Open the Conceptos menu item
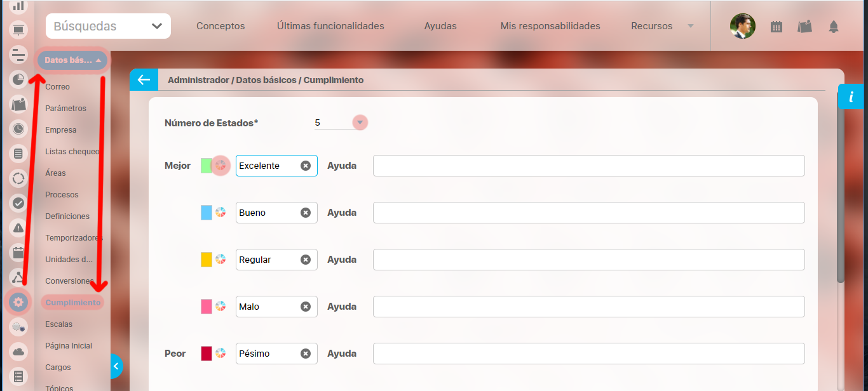This screenshot has height=391, width=868. click(220, 26)
